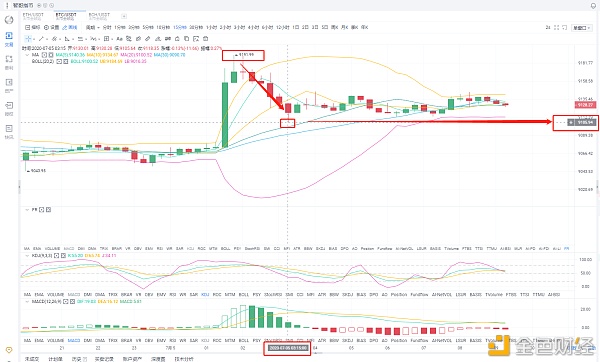The image size is (600, 362).
Task: Select the crosshair cursor tool
Action: pyautogui.click(x=28, y=39)
